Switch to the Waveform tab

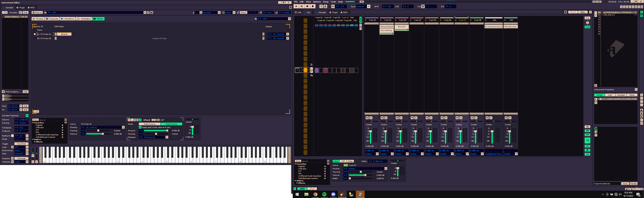pos(68,19)
